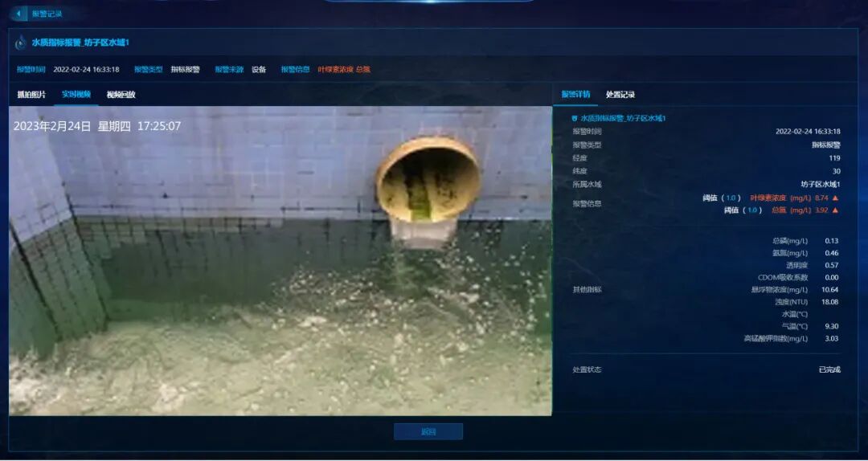Click the 报警类型 label in the header bar
The image size is (868, 461).
pyautogui.click(x=149, y=70)
